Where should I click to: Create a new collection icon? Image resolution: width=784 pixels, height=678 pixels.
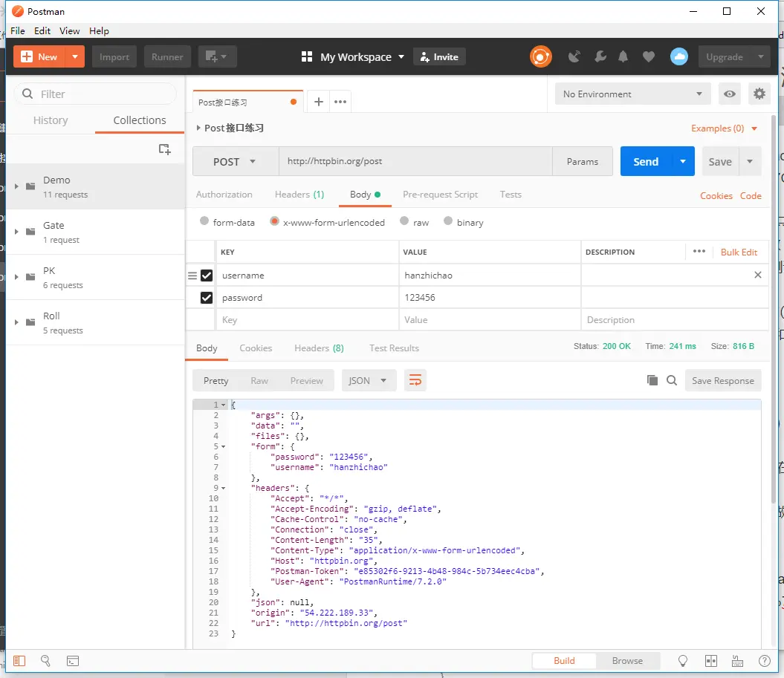point(164,149)
